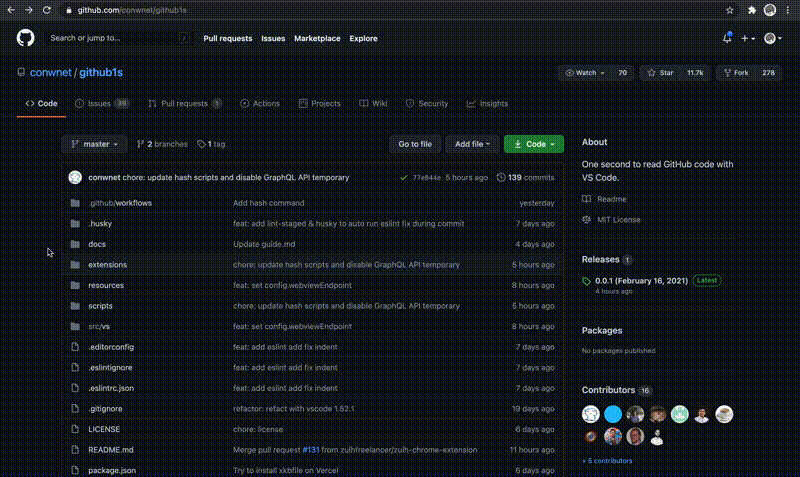Open the 'Update guide.md' commit message
This screenshot has height=477, width=800.
(264, 244)
